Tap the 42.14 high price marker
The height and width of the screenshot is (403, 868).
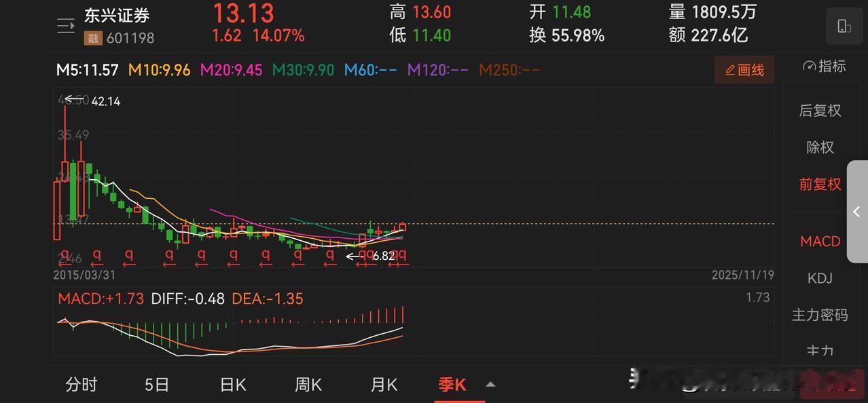pyautogui.click(x=105, y=101)
